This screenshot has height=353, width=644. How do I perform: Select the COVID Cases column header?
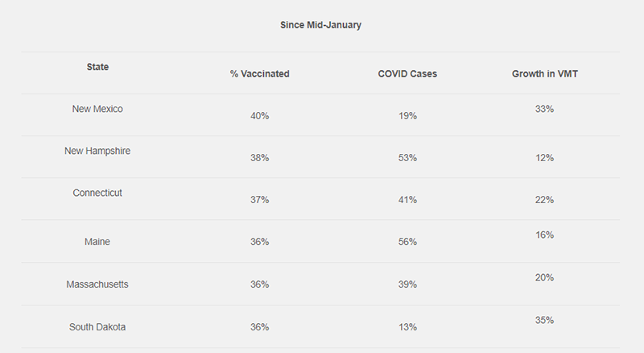click(407, 73)
